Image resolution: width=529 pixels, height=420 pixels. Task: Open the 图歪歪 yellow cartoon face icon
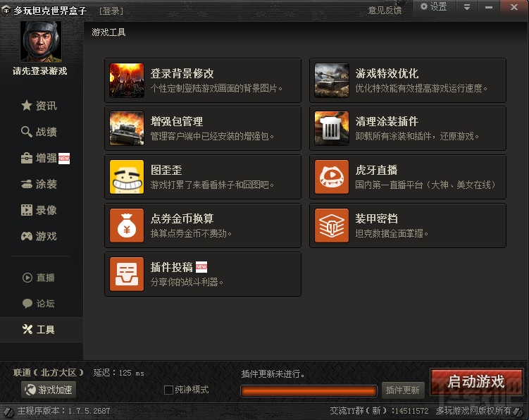(127, 177)
